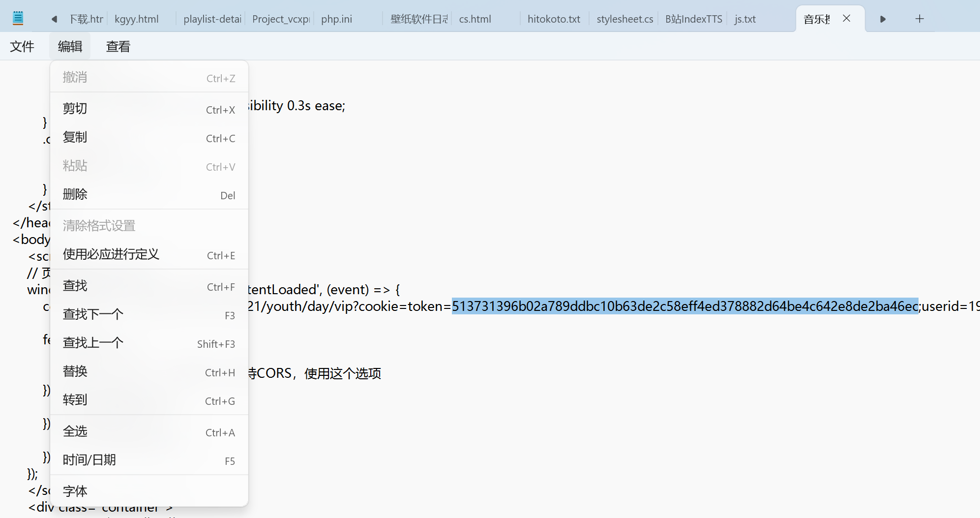Click the Notepad app icon
Viewport: 980px width, 518px height.
point(18,19)
